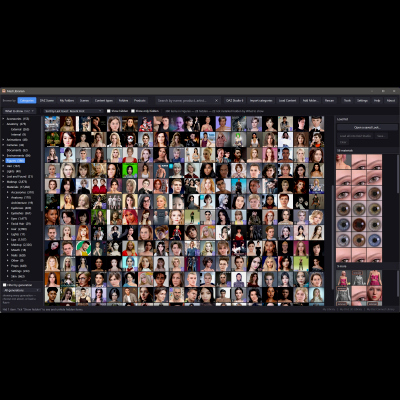Open the All generations dropdown

[21, 290]
